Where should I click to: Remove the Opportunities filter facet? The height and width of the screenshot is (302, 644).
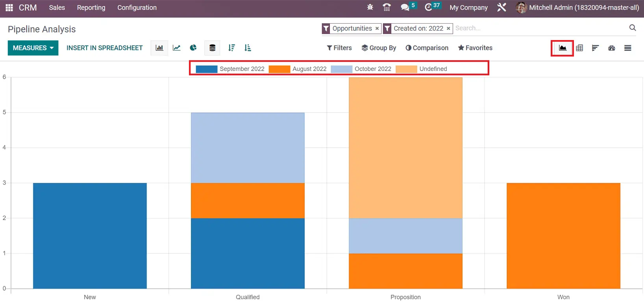point(377,28)
